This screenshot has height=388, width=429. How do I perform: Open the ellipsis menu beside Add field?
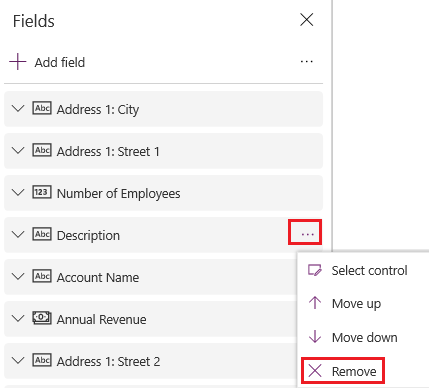[306, 62]
